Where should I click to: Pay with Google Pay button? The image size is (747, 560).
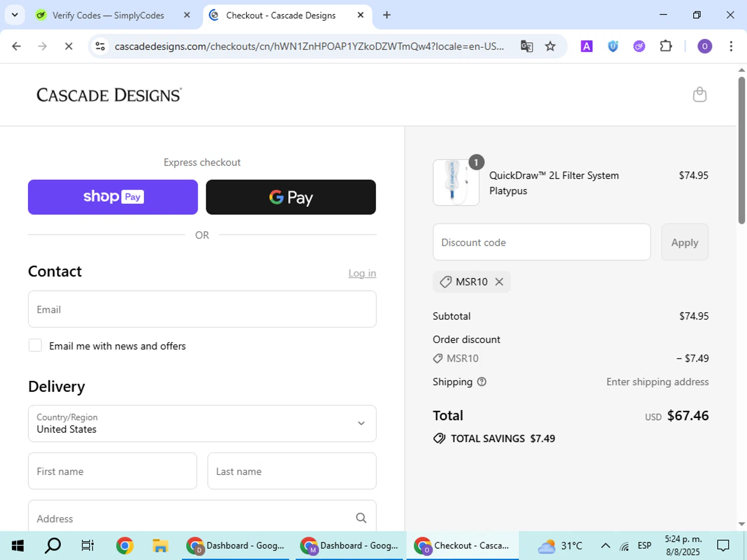click(291, 197)
